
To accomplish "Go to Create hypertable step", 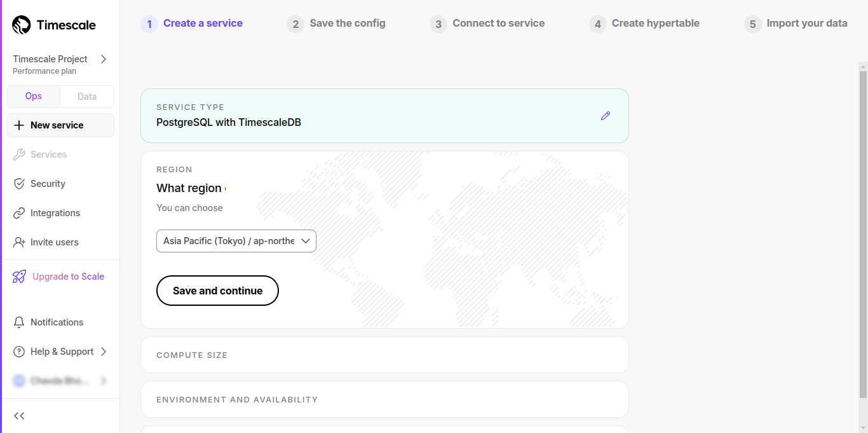I will 656,23.
